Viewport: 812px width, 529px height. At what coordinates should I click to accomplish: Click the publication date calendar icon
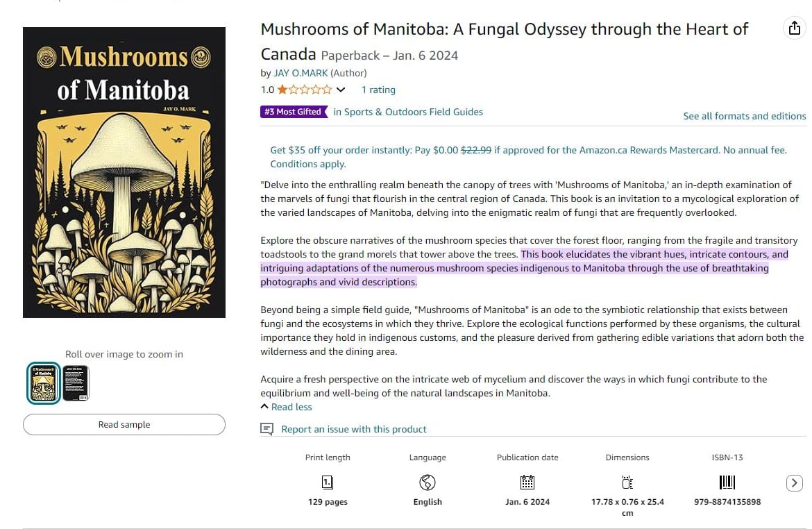(527, 482)
